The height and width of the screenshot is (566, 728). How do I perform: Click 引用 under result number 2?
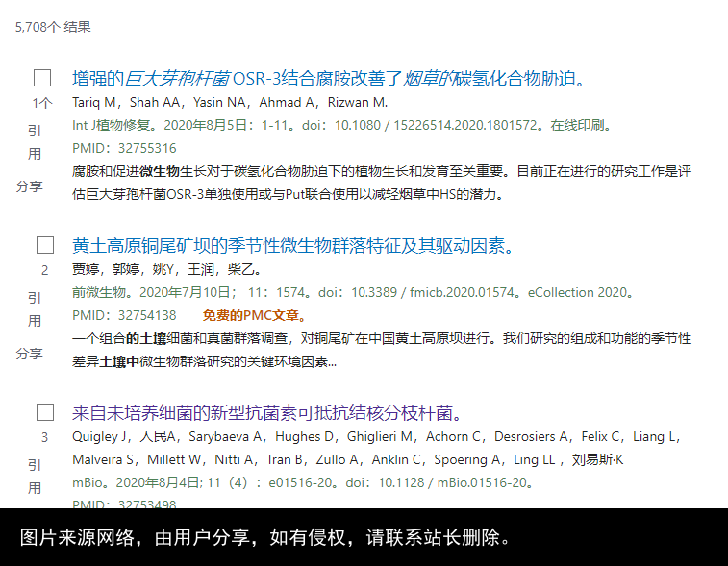(35, 309)
